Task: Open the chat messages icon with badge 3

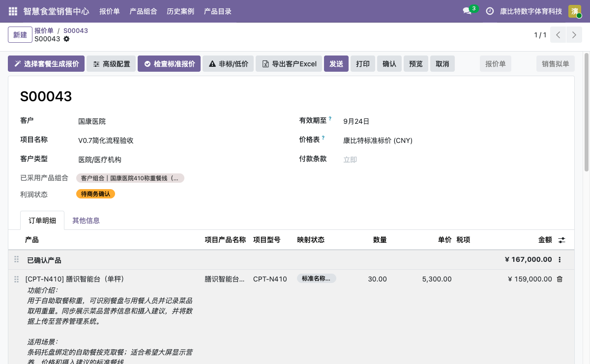Action: [x=467, y=11]
